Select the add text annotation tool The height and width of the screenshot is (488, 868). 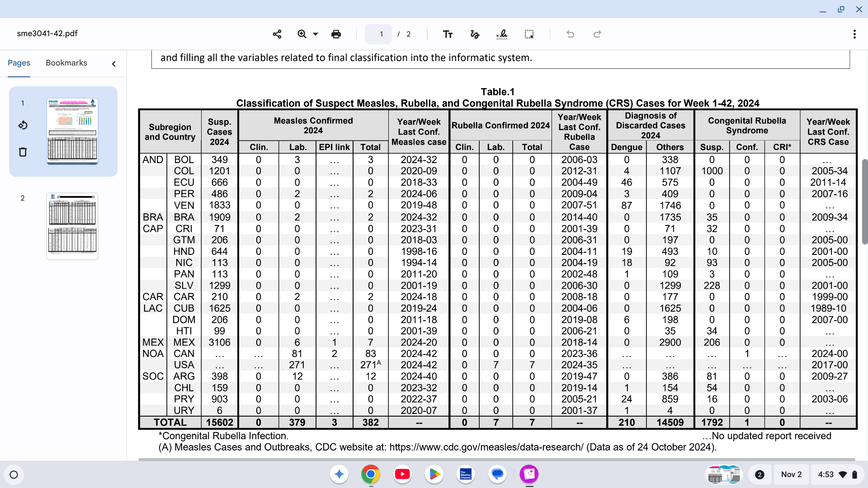pyautogui.click(x=448, y=34)
